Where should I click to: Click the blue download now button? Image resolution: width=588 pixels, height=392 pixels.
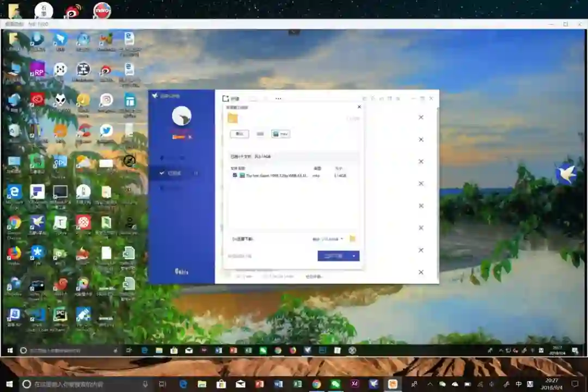point(333,256)
